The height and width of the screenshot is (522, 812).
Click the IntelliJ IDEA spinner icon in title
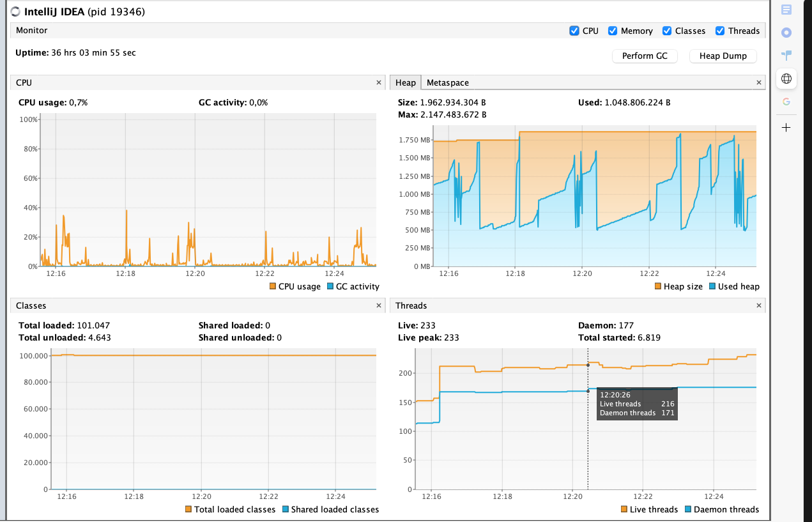pos(15,12)
